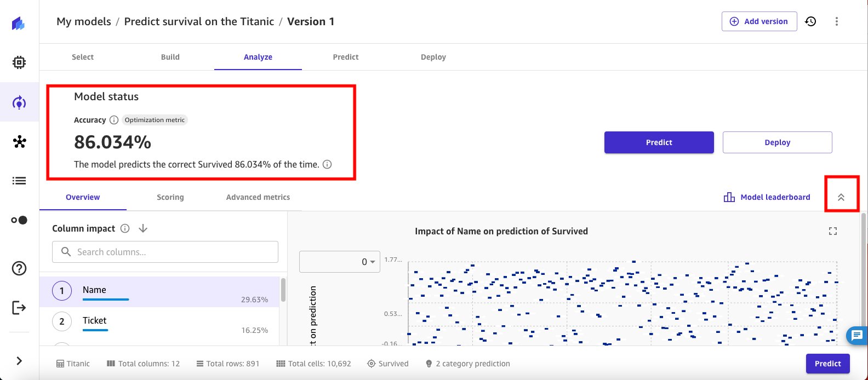Switch to the Build tab

[170, 57]
